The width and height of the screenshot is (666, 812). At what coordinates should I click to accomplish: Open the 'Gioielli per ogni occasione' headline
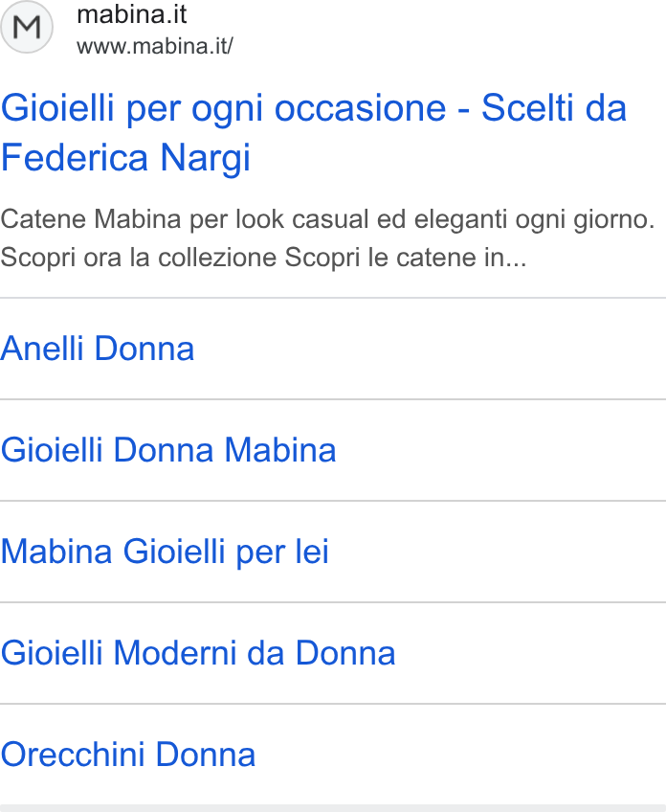click(314, 132)
